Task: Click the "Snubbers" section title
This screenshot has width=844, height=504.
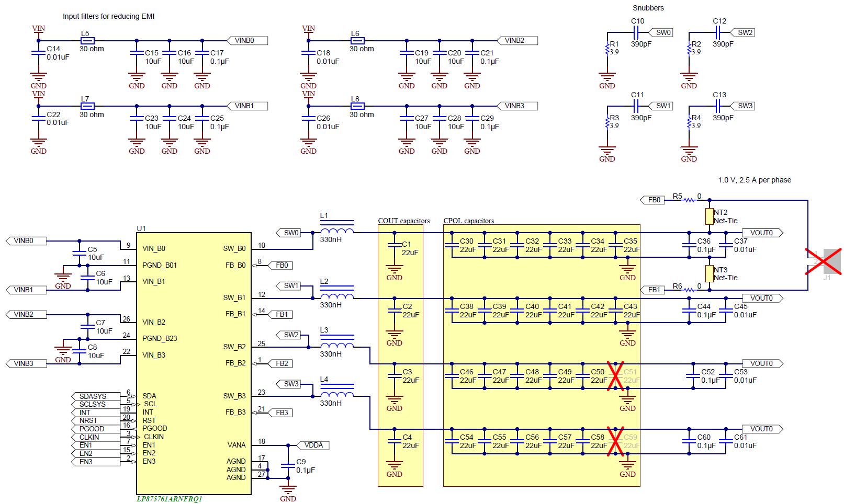Action: pyautogui.click(x=648, y=8)
